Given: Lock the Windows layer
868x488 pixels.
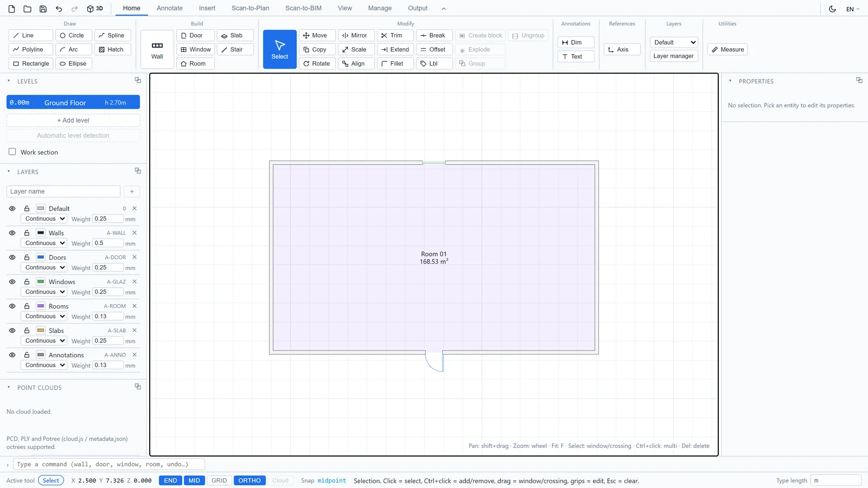Looking at the screenshot, I should pyautogui.click(x=27, y=281).
